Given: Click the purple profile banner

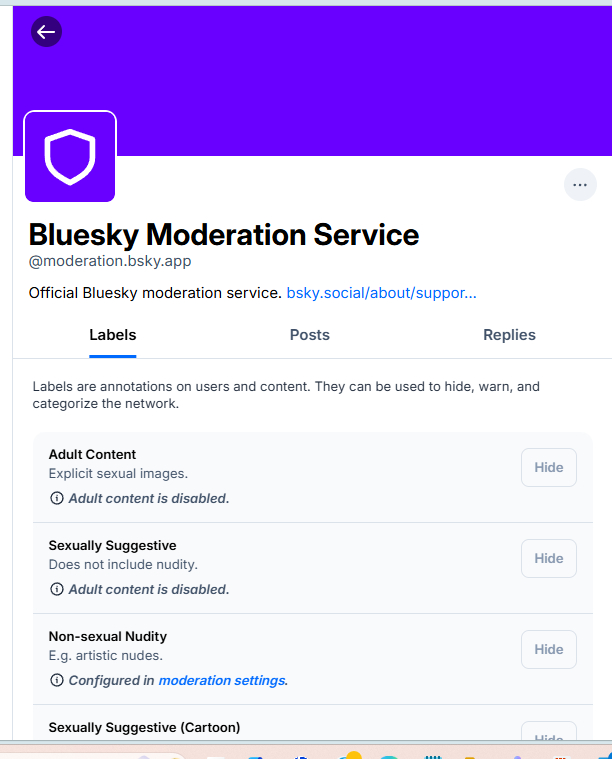Looking at the screenshot, I should tap(350, 80).
